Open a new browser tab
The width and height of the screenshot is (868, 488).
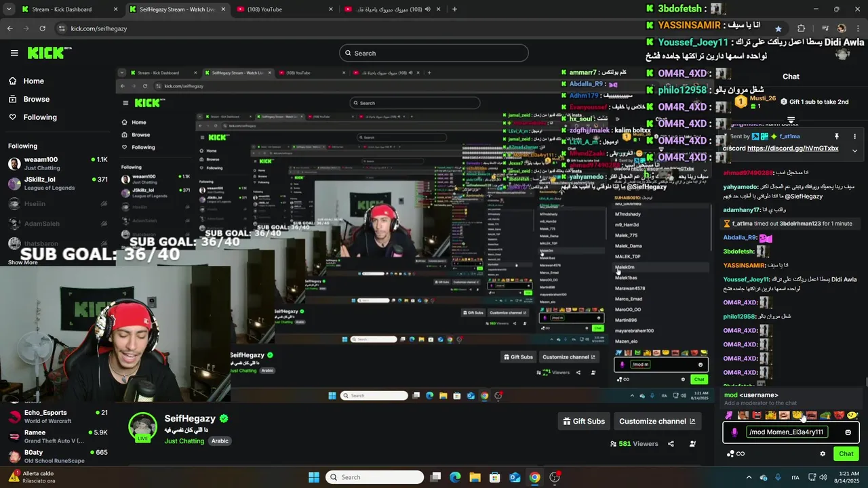(454, 9)
